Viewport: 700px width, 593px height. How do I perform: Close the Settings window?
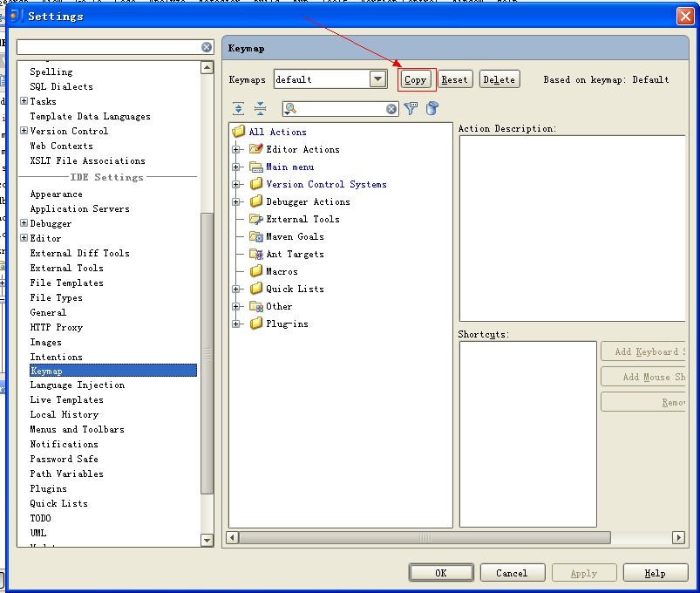pos(685,16)
